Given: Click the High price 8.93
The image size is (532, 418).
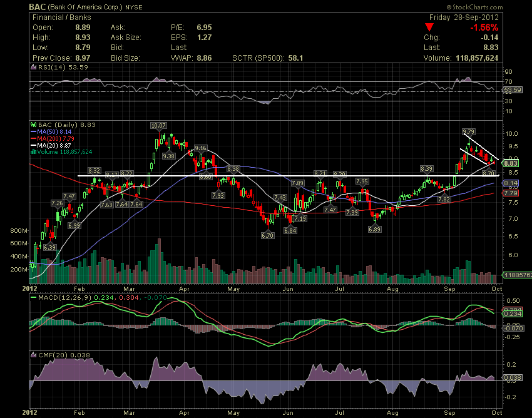Looking at the screenshot, I should tap(83, 38).
